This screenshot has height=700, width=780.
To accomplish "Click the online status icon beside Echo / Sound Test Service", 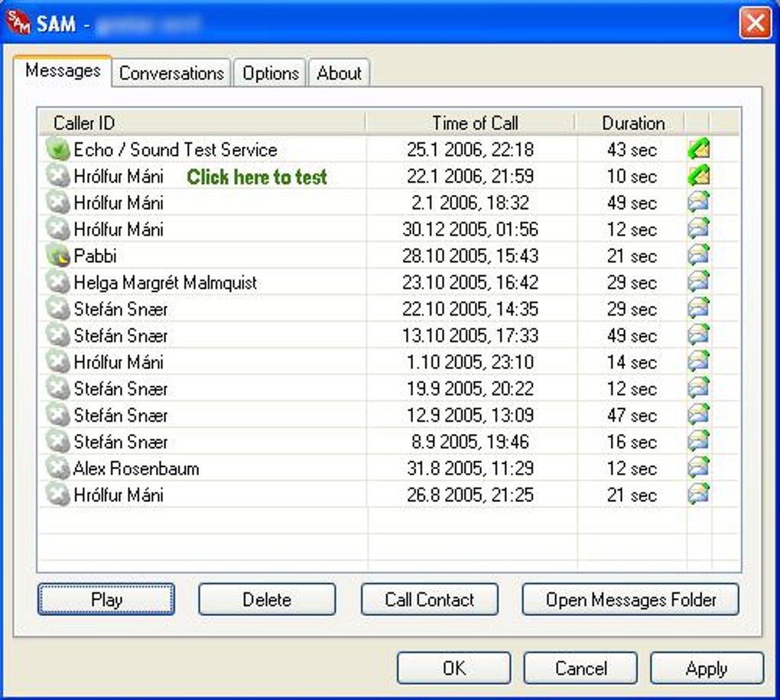I will click(57, 149).
